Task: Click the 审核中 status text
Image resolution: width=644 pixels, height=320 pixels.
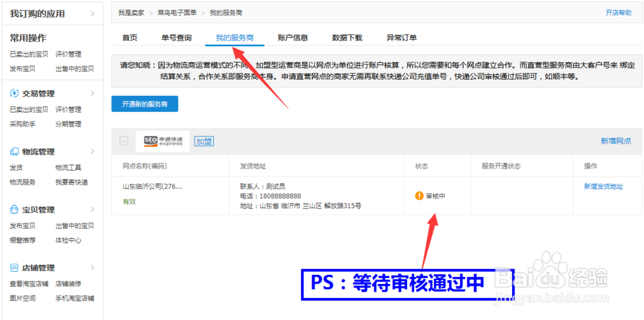Action: click(436, 196)
